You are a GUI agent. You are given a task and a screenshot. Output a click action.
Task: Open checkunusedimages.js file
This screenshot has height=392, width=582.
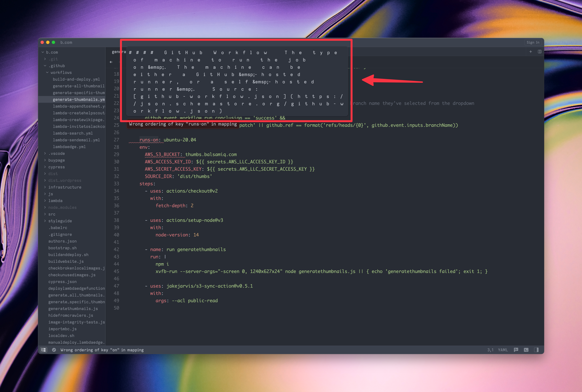pos(72,275)
